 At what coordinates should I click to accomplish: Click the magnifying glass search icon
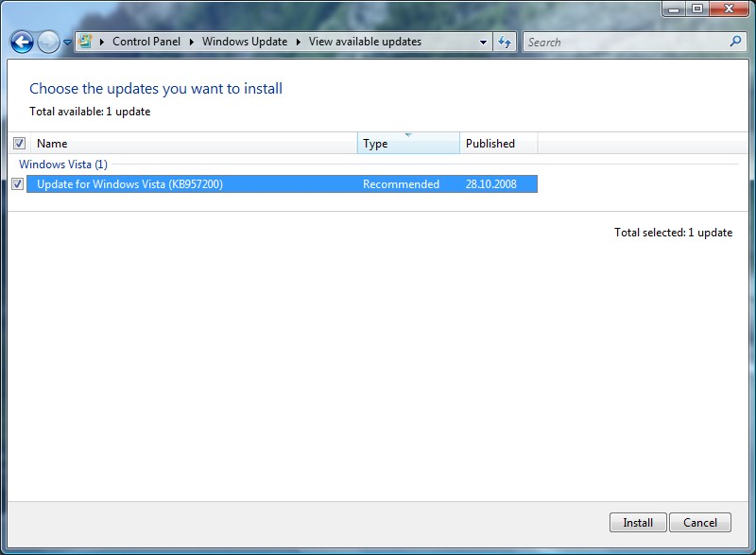[x=736, y=42]
